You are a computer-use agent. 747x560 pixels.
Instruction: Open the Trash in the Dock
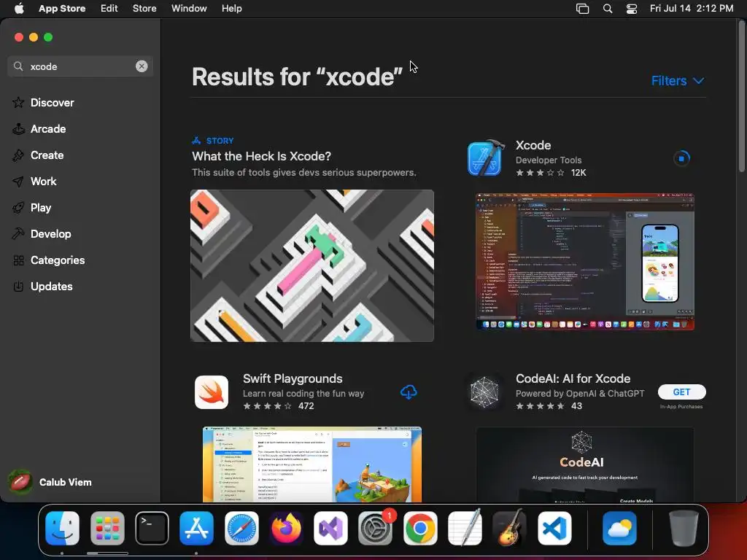[x=684, y=528]
